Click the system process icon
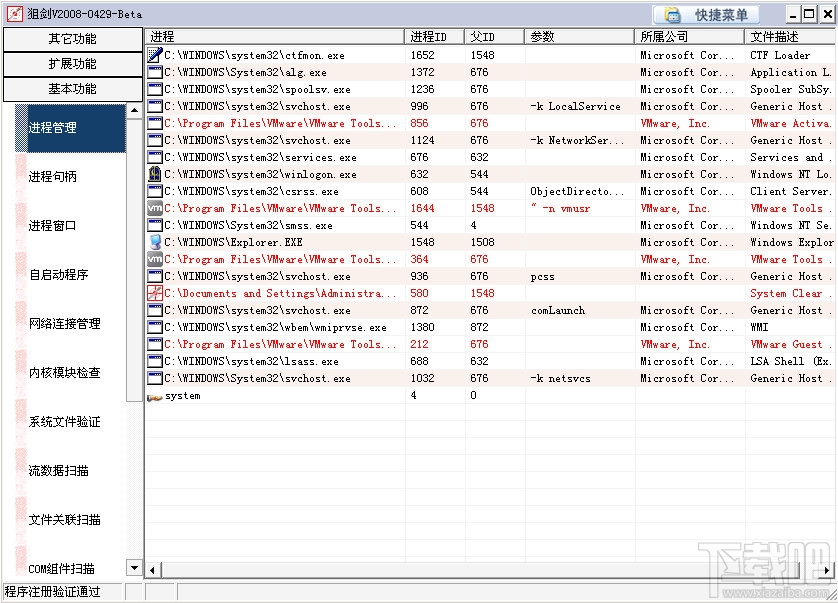Viewport: 838px width, 603px height. coord(154,397)
